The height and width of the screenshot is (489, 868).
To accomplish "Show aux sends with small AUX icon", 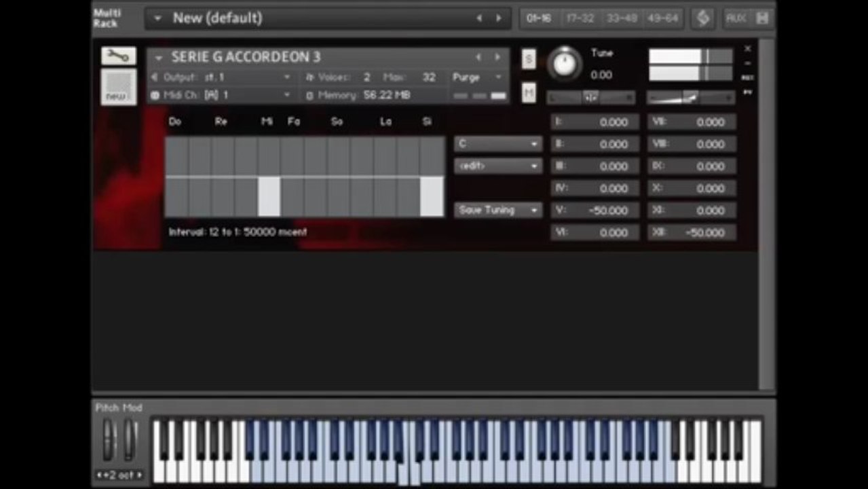I will pyautogui.click(x=747, y=77).
